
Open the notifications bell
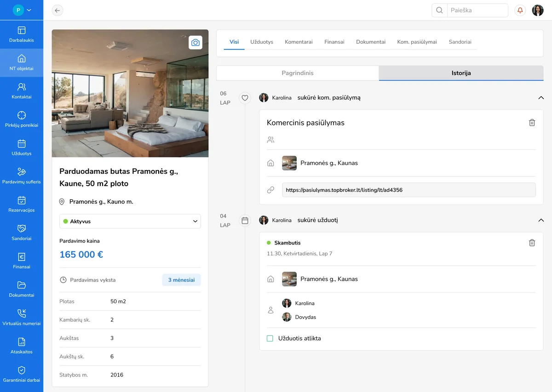520,10
